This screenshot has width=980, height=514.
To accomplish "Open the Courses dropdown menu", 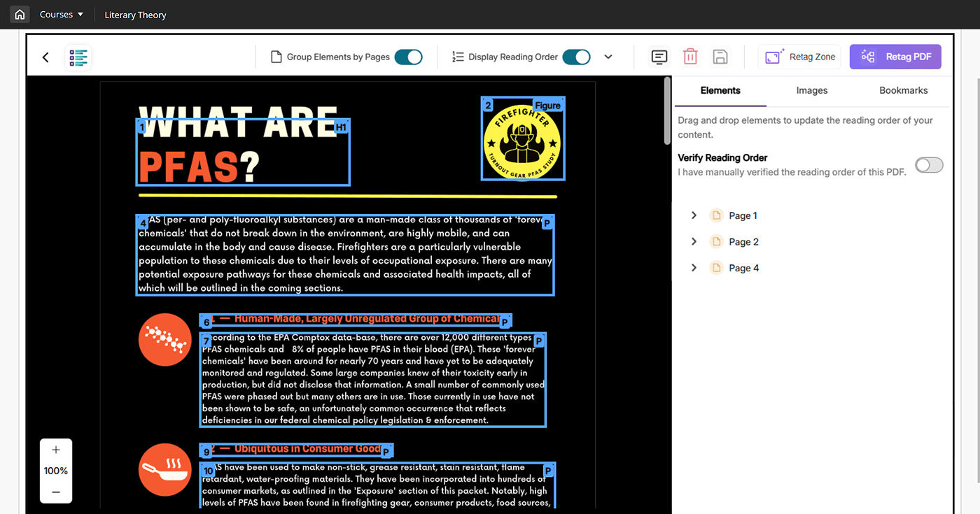I will tap(62, 15).
